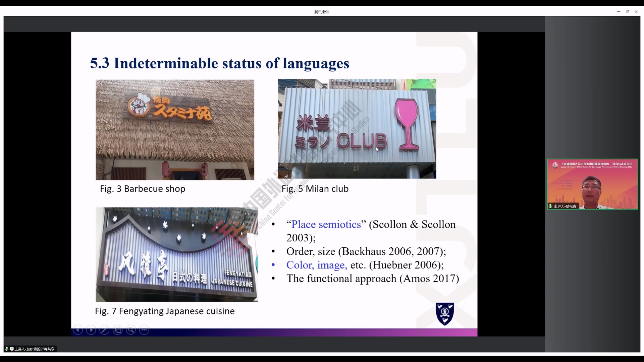Click the microphone icon in the sharing status bar
Image resolution: width=644 pixels, height=362 pixels.
coord(6,349)
